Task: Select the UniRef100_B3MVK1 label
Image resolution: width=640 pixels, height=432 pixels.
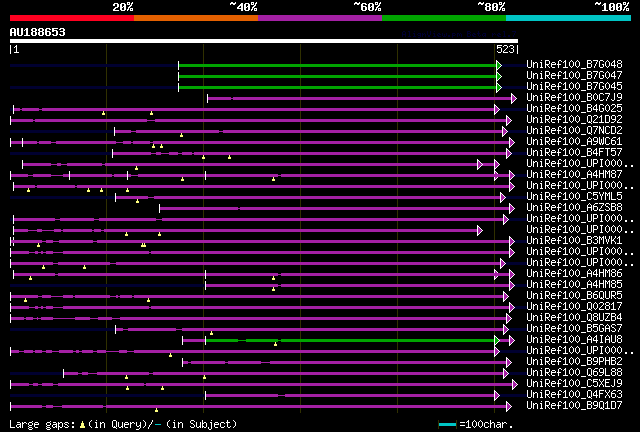Action: coord(574,241)
